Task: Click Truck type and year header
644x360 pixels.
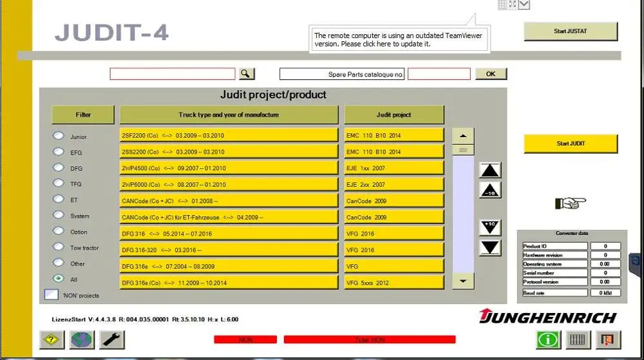Action: (x=229, y=115)
